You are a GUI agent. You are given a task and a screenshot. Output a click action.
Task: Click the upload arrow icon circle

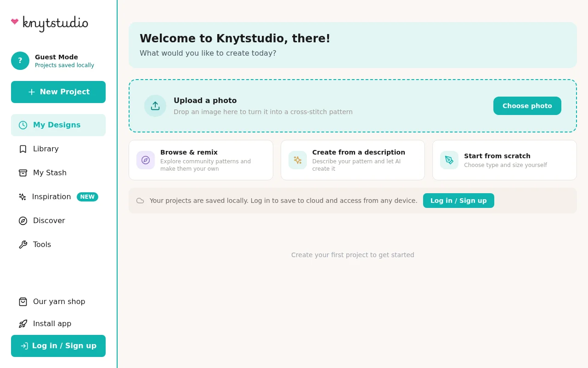[x=155, y=106]
